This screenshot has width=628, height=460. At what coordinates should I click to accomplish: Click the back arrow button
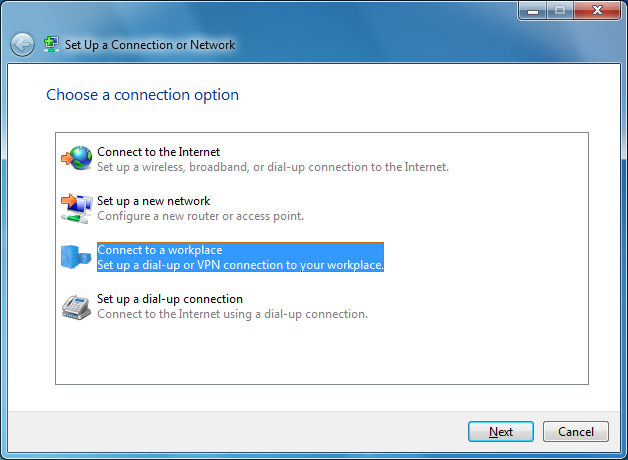point(22,45)
